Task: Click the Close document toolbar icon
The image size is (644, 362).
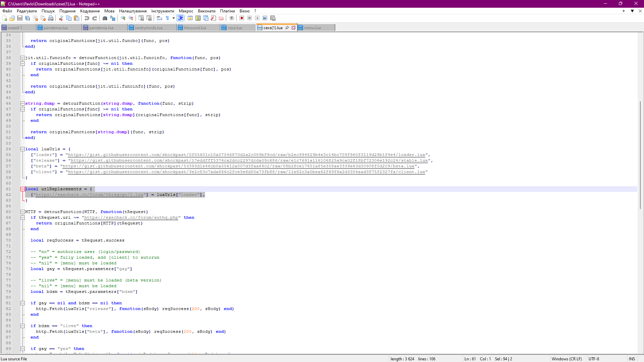Action: 35,18
